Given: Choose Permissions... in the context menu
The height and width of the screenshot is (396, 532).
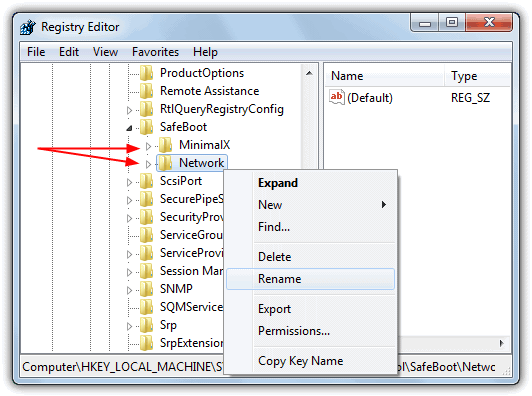Looking at the screenshot, I should click(310, 331).
